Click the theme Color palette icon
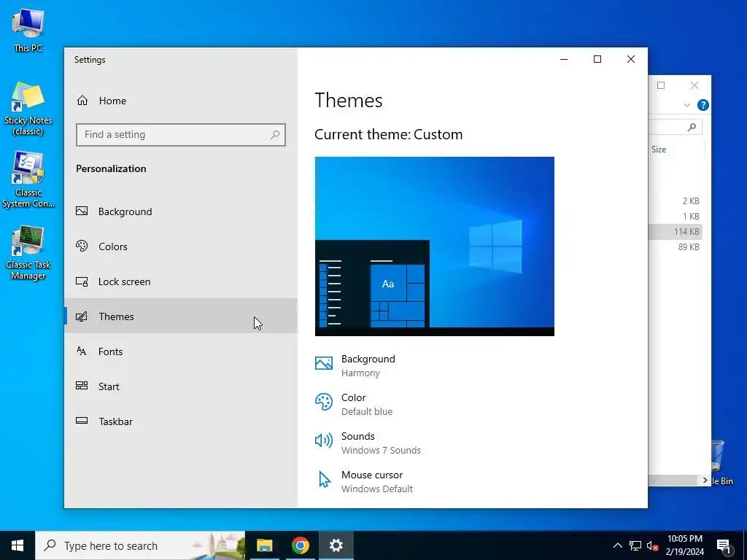 [x=324, y=402]
